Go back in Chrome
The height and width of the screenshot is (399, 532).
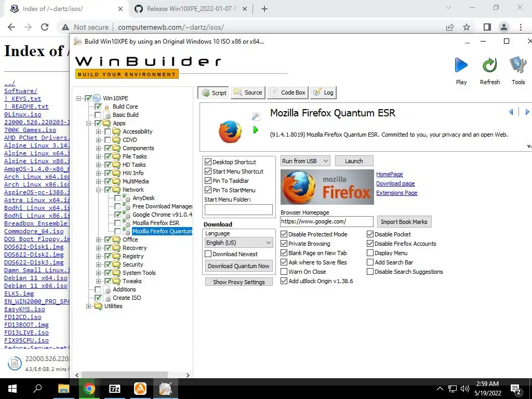click(x=11, y=27)
